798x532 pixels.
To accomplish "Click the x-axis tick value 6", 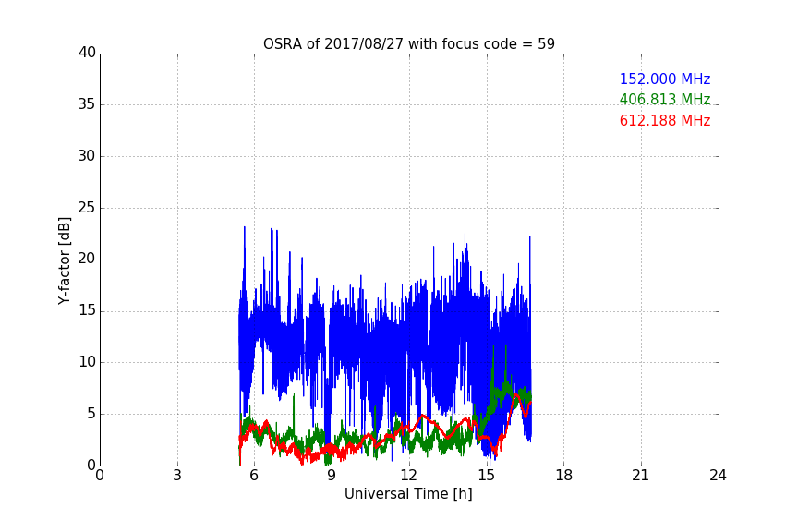I will [254, 476].
